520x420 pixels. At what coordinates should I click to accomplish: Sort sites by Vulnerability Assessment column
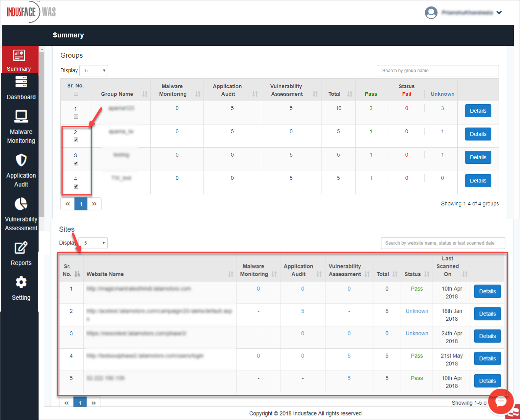(x=367, y=274)
